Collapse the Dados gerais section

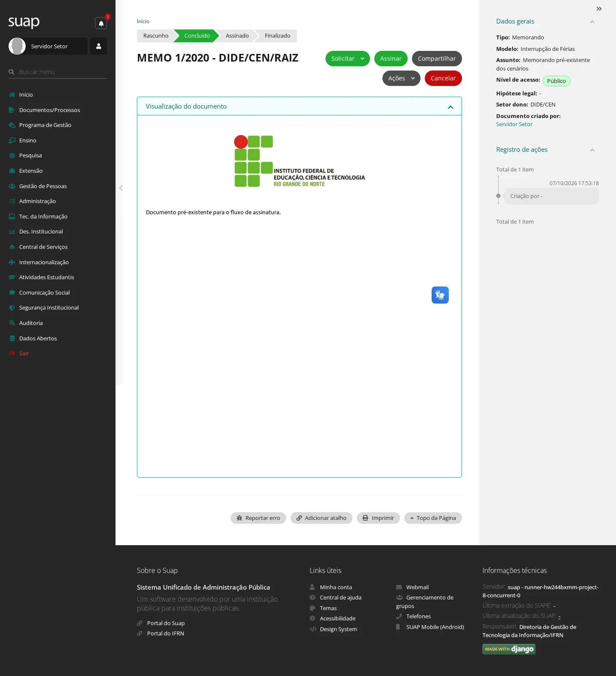(x=592, y=22)
